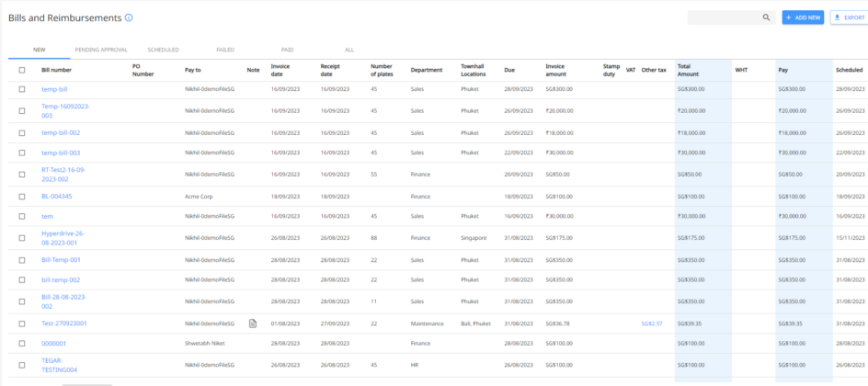Select checkbox for Temp-16092023-003 row
Viewport: 868px width, 386px height.
point(22,110)
